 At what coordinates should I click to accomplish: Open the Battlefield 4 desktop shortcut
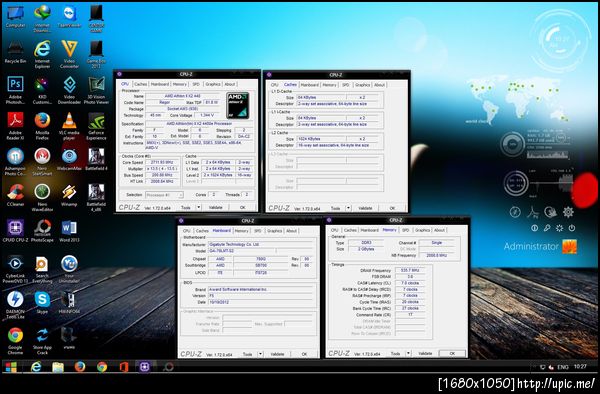point(96,159)
